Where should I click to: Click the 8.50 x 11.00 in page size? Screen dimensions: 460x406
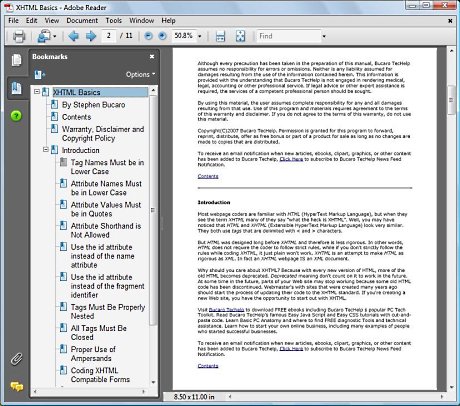[194, 397]
